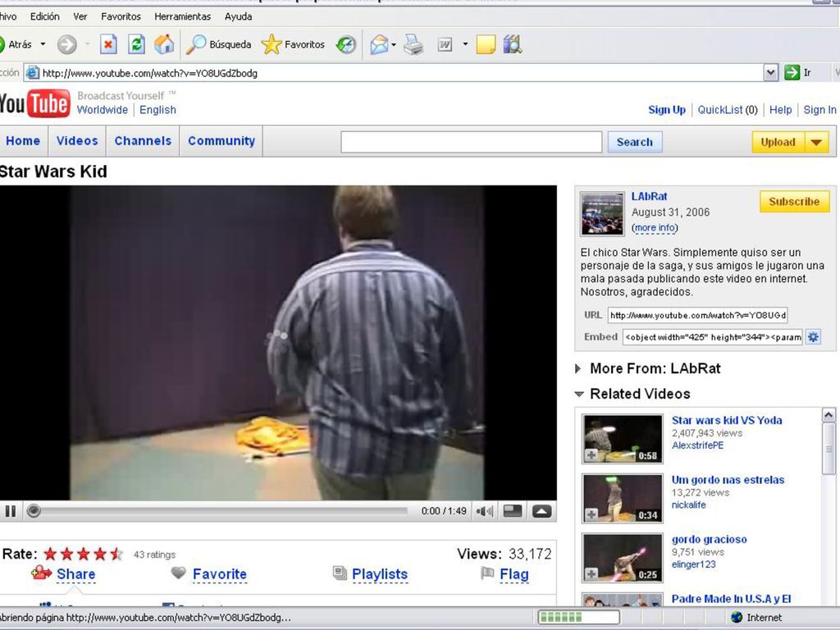840x630 pixels.
Task: Collapse the Related Videos section
Action: pyautogui.click(x=578, y=394)
